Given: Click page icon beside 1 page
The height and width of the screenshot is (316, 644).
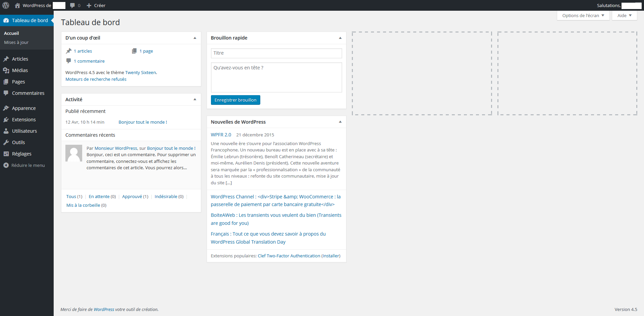Looking at the screenshot, I should [134, 51].
